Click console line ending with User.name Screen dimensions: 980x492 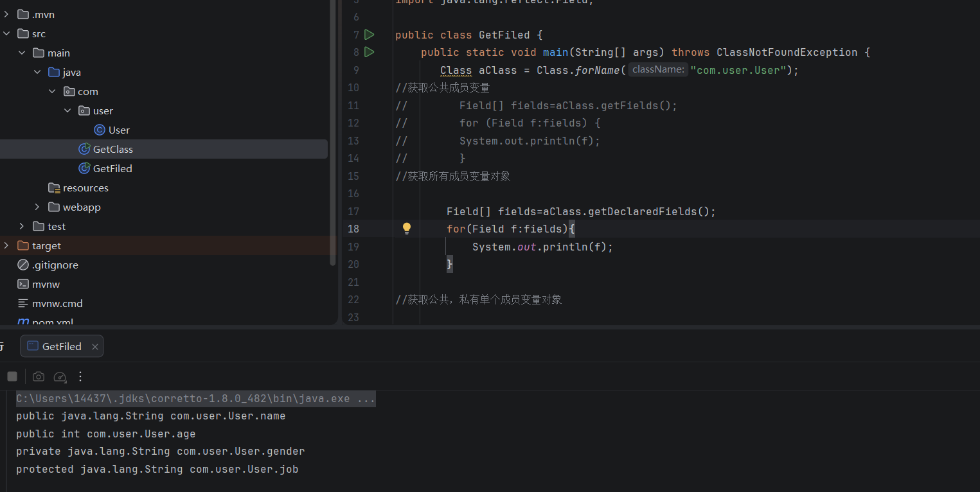point(150,416)
